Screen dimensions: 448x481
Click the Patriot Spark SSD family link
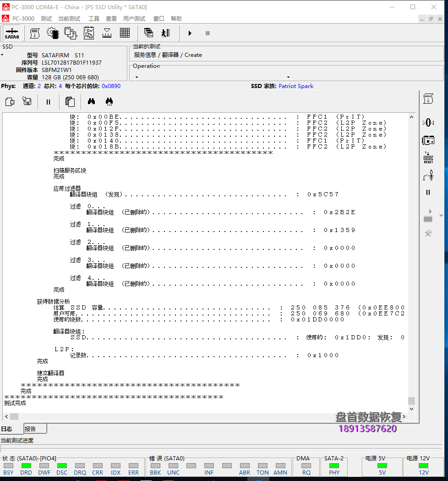[296, 86]
